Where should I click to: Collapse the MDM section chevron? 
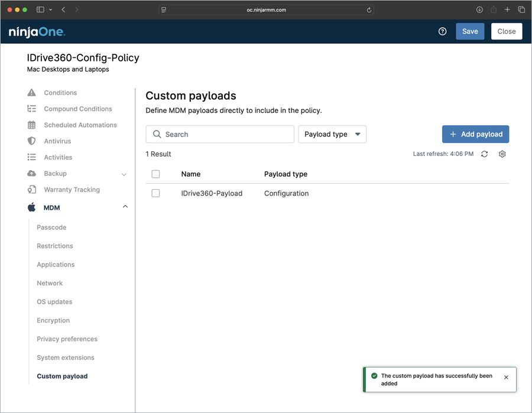125,207
